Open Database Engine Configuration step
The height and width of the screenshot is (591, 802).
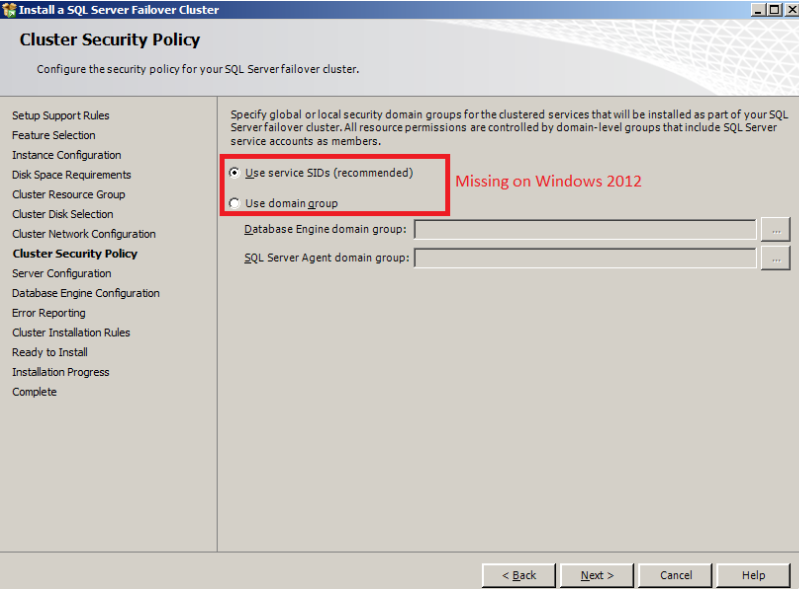[85, 292]
